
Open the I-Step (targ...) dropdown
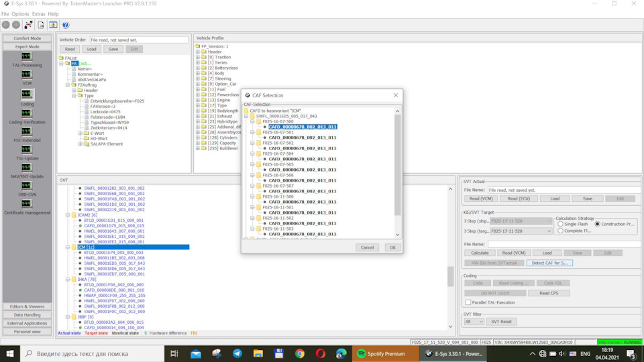tap(521, 231)
